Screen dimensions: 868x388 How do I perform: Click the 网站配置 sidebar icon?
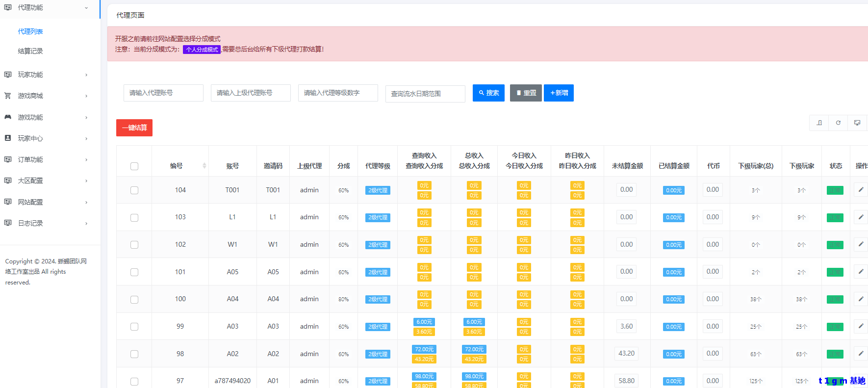[x=8, y=202]
